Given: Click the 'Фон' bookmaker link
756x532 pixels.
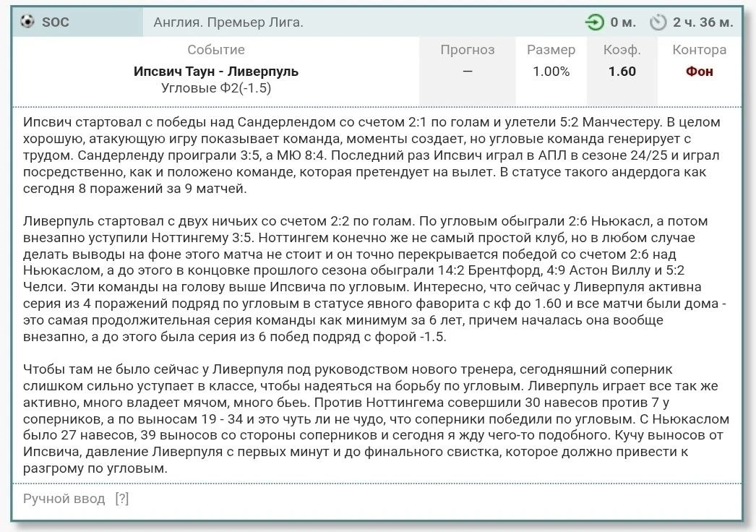Looking at the screenshot, I should point(699,72).
